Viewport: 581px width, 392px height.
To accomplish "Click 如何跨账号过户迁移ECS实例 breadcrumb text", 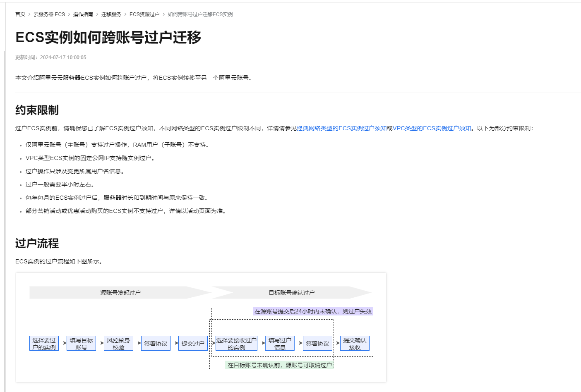I will 200,14.
